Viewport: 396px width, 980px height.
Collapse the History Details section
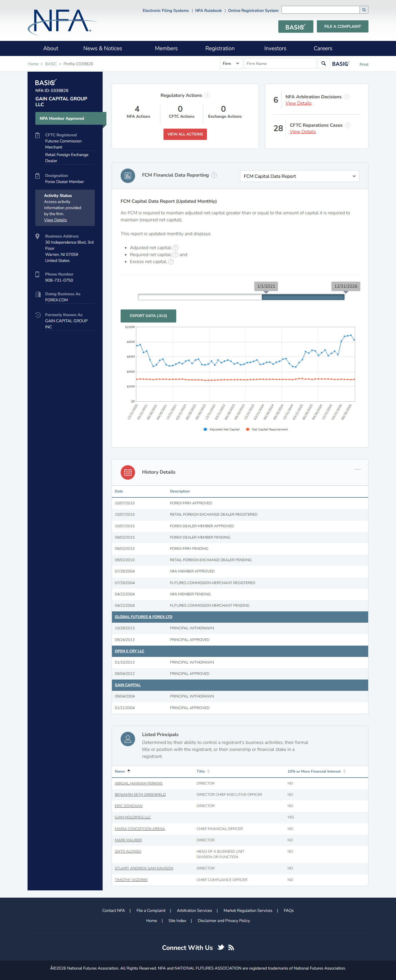[x=357, y=469]
